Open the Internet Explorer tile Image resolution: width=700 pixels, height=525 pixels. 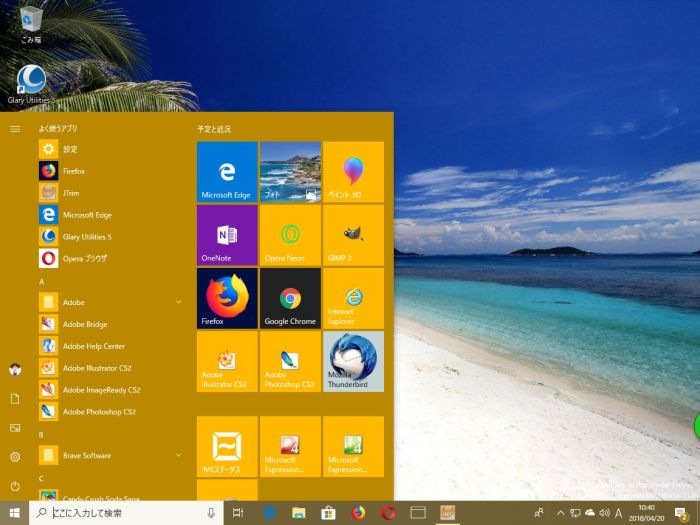pyautogui.click(x=353, y=297)
